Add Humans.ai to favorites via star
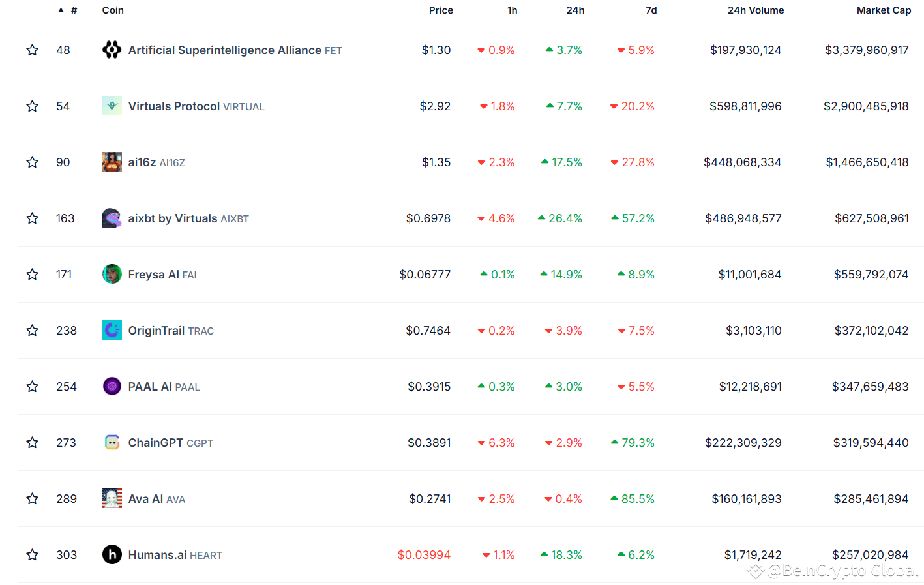 tap(32, 554)
